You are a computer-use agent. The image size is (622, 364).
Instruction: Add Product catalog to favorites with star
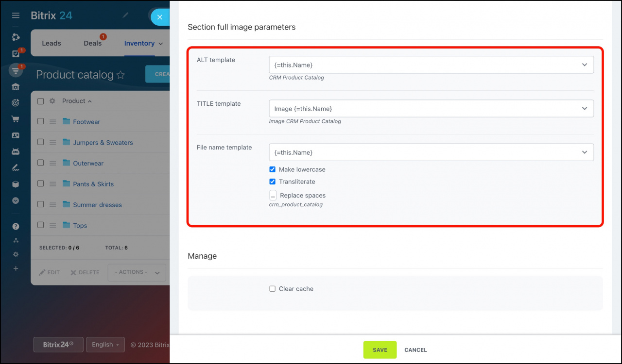pos(121,75)
